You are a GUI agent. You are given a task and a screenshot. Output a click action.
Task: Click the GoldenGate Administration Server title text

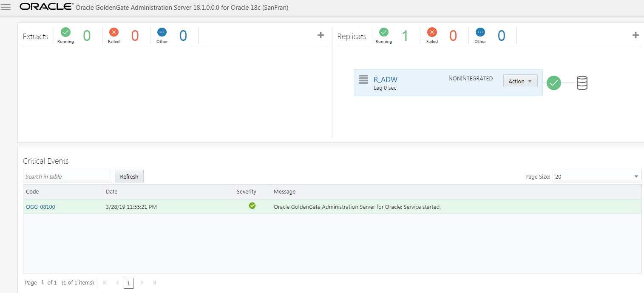pos(182,8)
